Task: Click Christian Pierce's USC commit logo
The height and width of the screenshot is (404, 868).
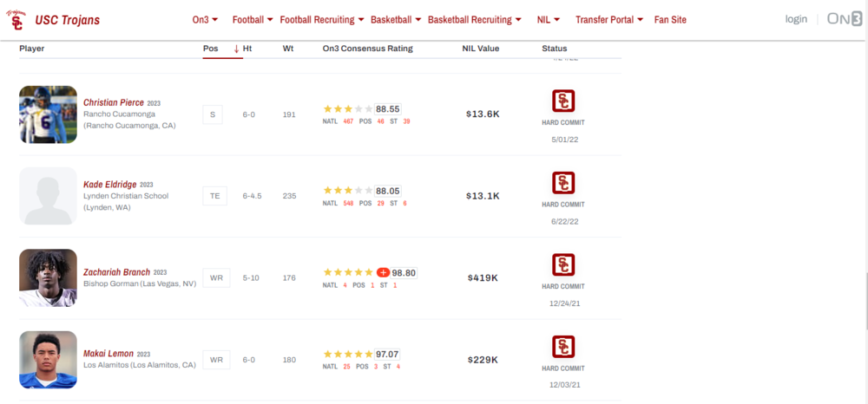Action: click(x=563, y=101)
